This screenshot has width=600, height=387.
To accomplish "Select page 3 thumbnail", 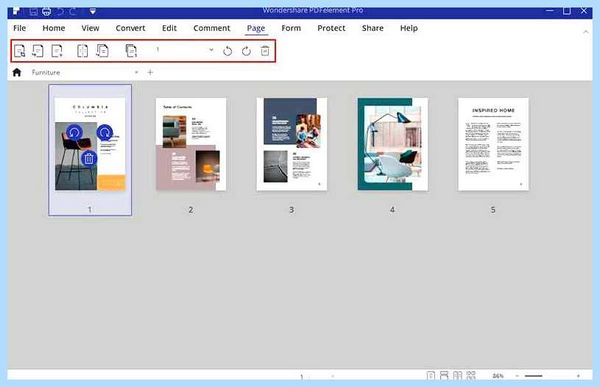I will [292, 144].
